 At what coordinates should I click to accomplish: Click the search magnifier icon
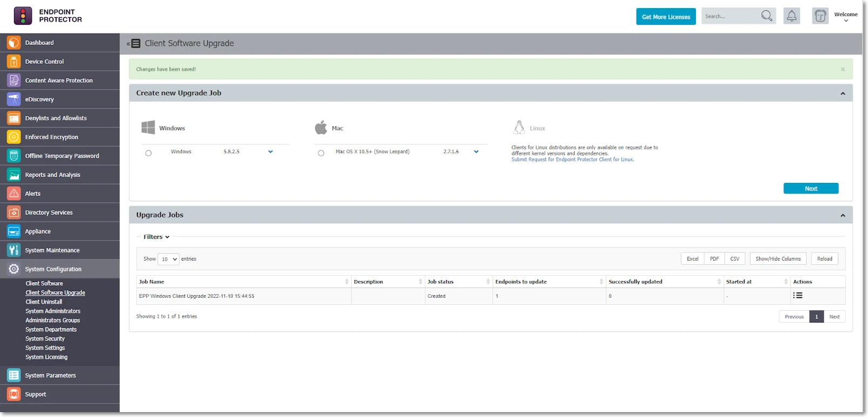point(767,16)
